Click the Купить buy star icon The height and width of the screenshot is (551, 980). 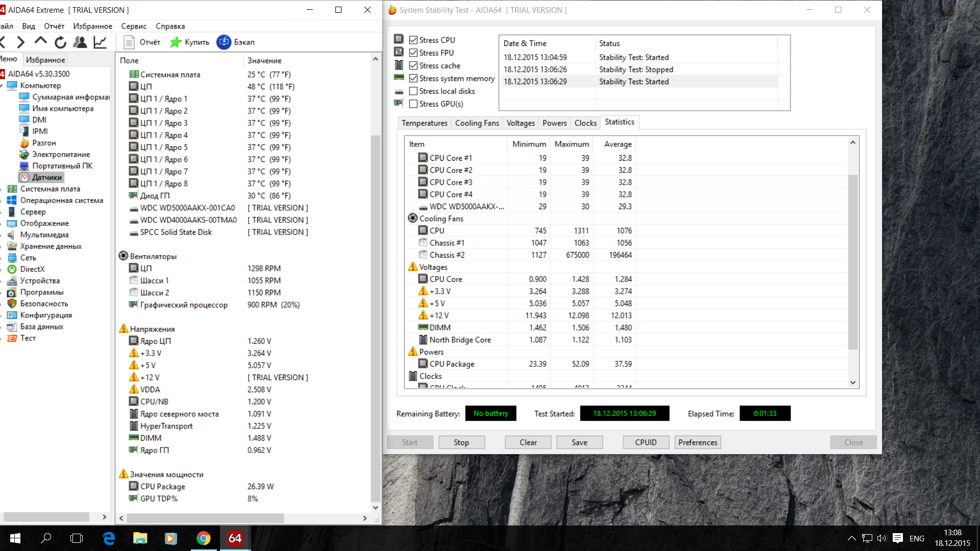tap(176, 42)
